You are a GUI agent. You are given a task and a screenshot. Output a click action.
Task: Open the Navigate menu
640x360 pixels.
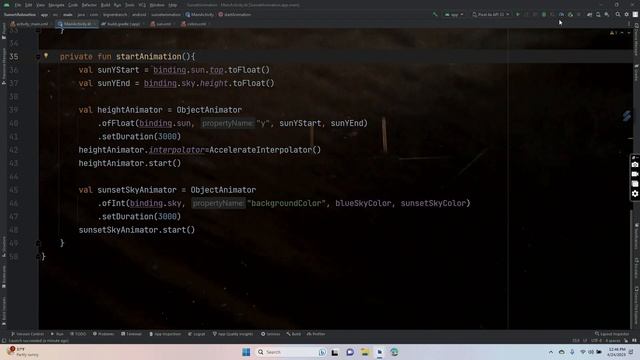point(56,5)
